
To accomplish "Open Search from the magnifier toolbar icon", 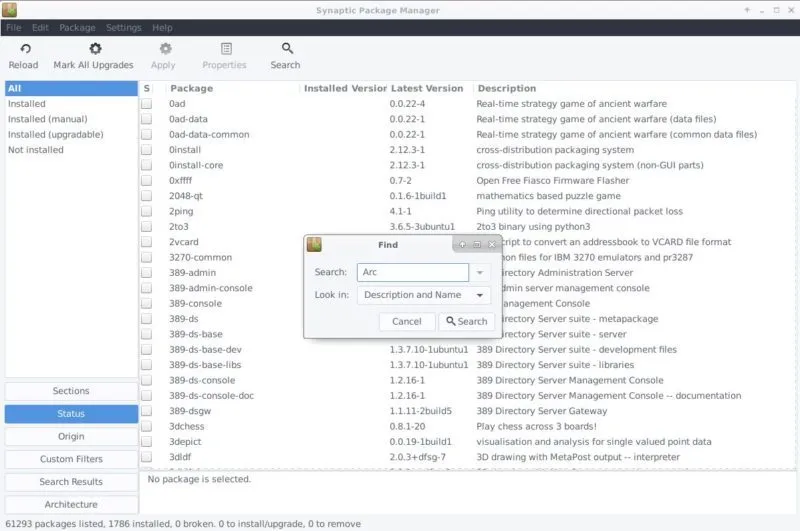I will 286,49.
